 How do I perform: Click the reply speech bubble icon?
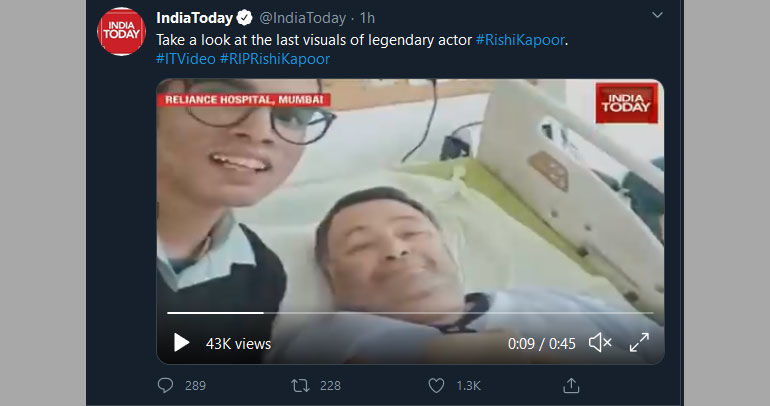click(x=166, y=385)
